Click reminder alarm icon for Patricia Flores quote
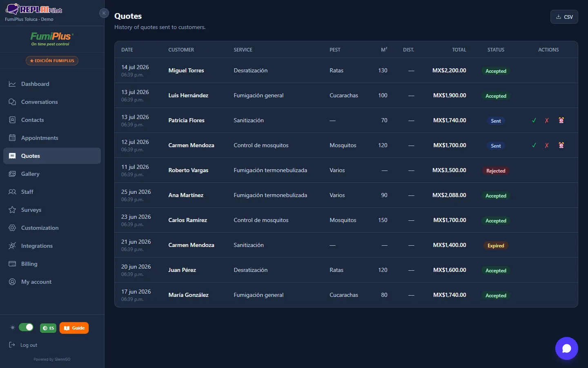 pyautogui.click(x=561, y=120)
